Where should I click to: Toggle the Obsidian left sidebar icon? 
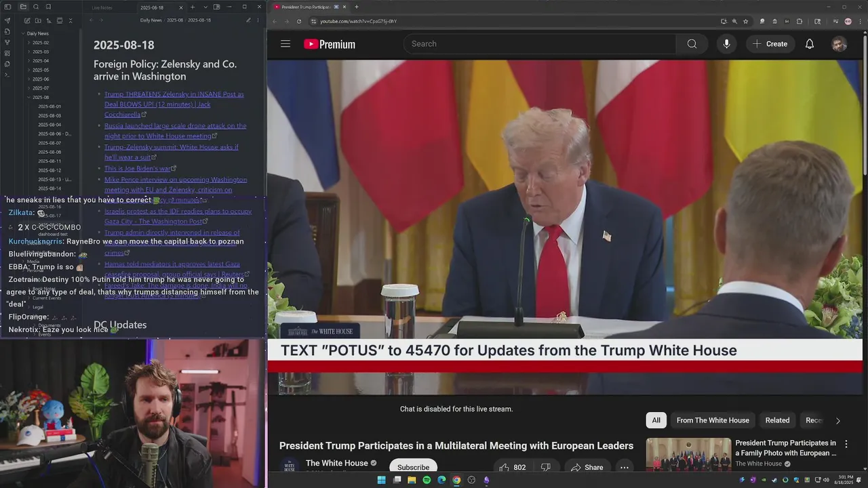click(x=7, y=7)
